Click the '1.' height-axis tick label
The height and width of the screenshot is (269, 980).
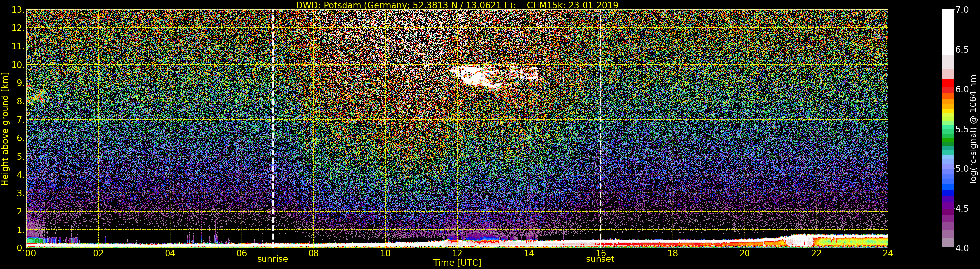[x=21, y=229]
